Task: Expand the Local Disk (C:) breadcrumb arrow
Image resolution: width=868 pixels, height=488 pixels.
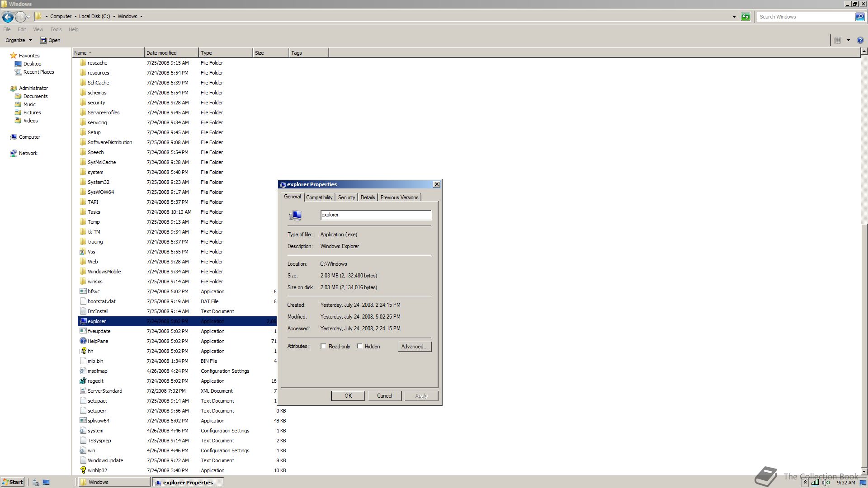Action: tap(114, 16)
